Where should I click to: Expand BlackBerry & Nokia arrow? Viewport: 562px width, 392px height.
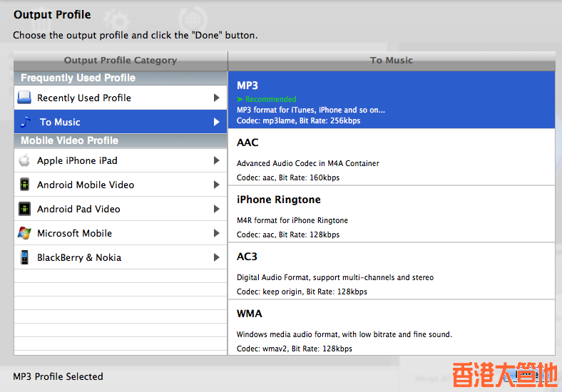pos(216,257)
